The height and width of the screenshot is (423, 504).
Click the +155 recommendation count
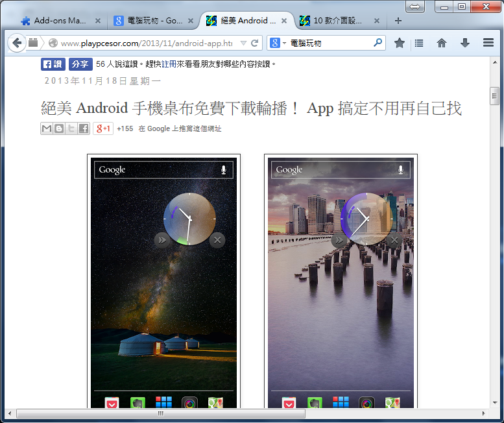click(125, 128)
